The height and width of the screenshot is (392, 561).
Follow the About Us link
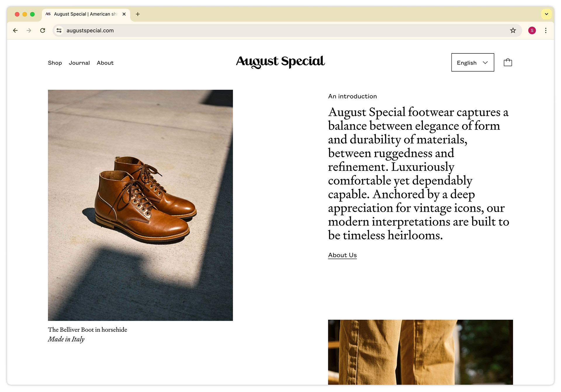[342, 255]
